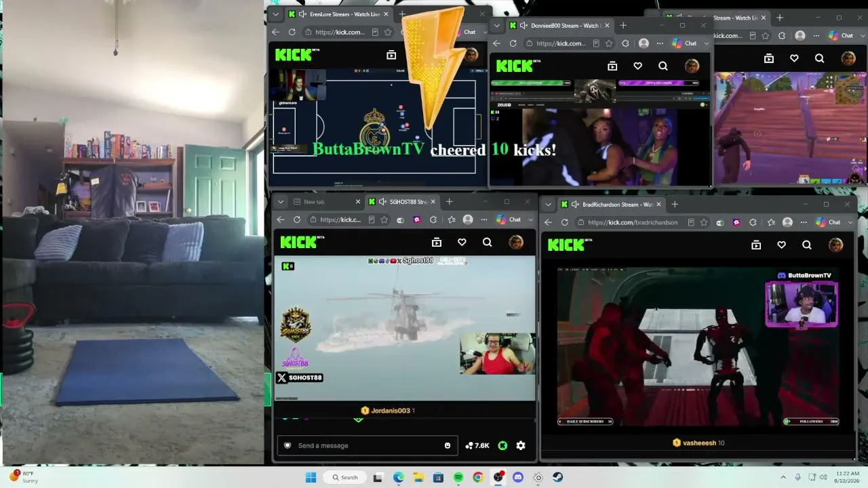The image size is (868, 488).
Task: Open profile avatar in SGhost88 Kick window
Action: pos(516,242)
